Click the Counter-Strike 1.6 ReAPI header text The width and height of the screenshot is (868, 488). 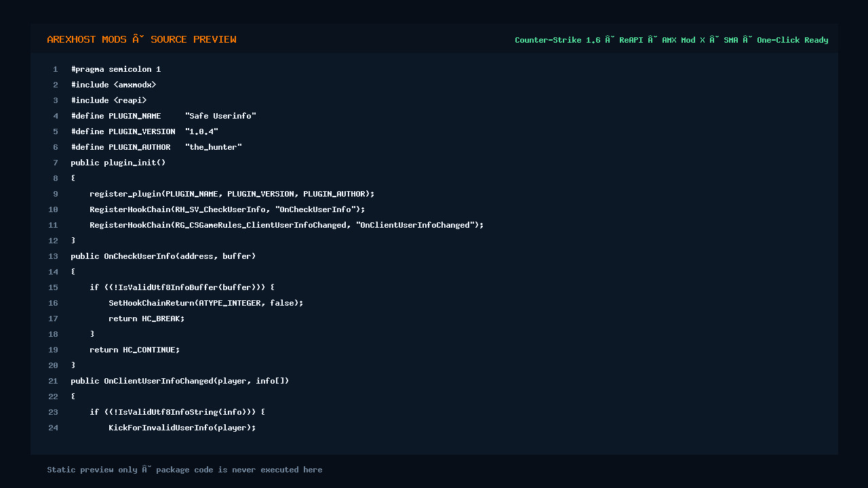click(x=671, y=40)
